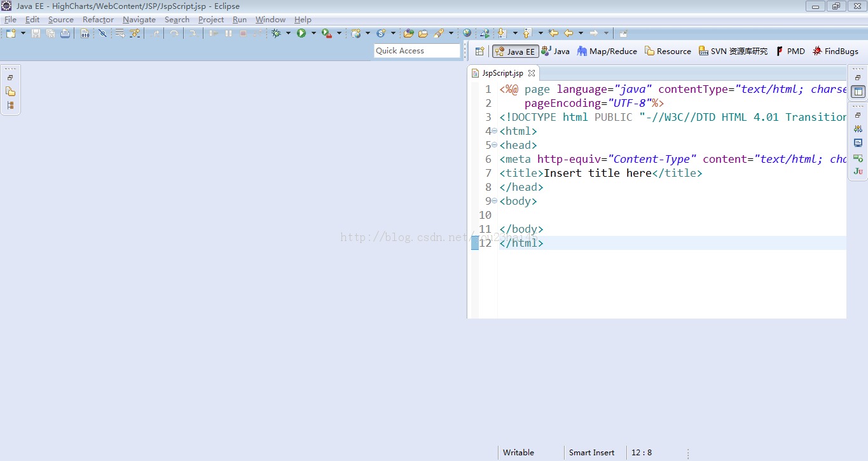
Task: Restore the minimized left view stack
Action: [10, 78]
